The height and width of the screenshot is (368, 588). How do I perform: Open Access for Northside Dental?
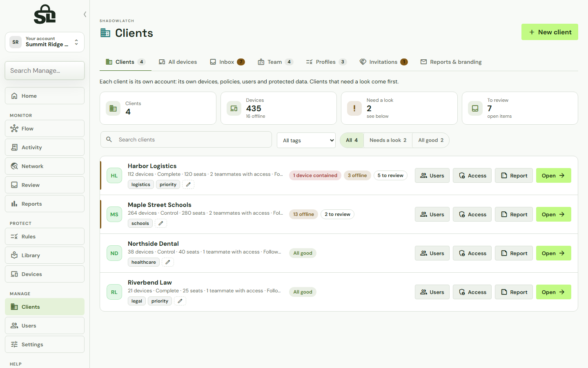(472, 253)
